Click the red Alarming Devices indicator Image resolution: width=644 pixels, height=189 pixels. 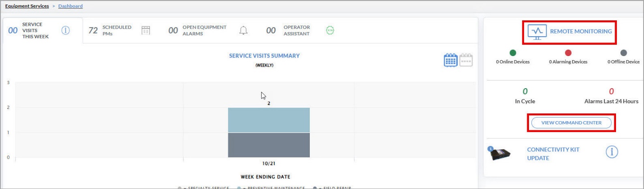(568, 53)
